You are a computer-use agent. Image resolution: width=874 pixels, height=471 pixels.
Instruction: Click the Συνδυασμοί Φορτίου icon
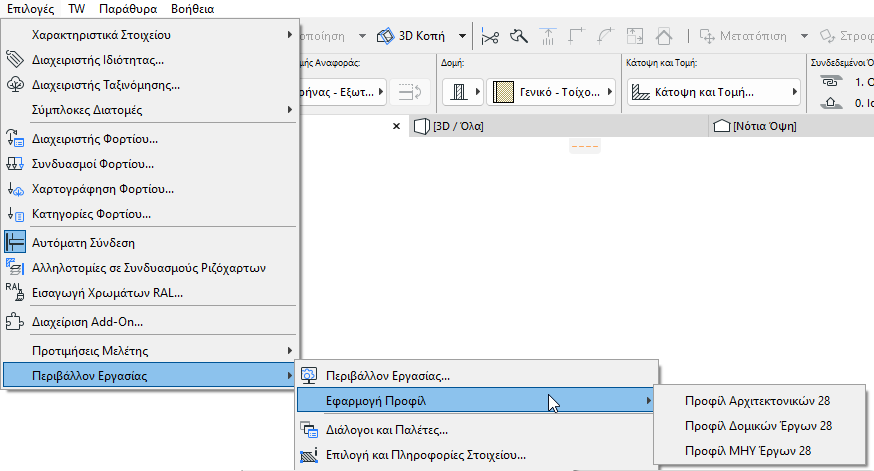click(15, 163)
